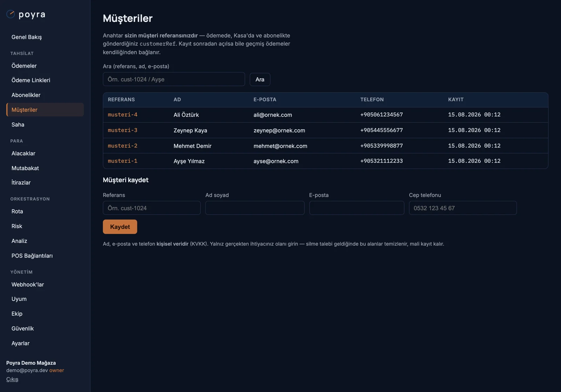The height and width of the screenshot is (392, 561).
Task: Open Analiz in sidebar
Action: pos(19,241)
